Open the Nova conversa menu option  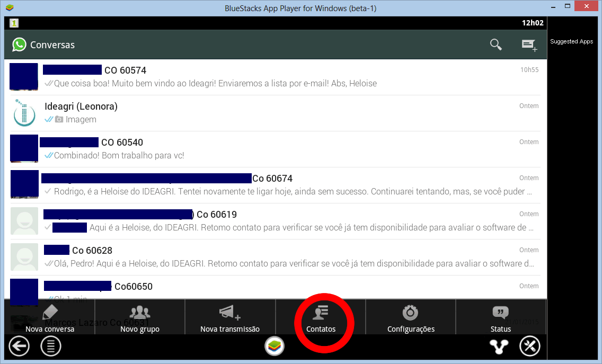coord(50,317)
